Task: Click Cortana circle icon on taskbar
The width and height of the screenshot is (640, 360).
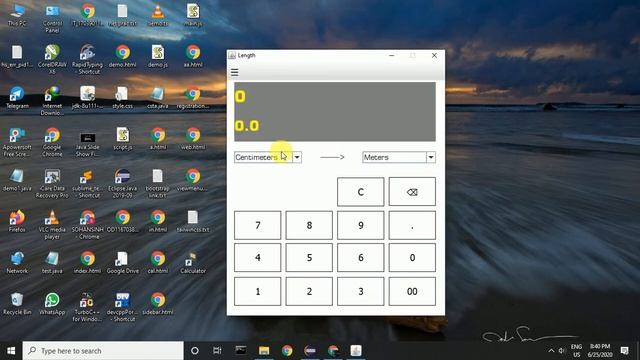Action: tap(195, 351)
